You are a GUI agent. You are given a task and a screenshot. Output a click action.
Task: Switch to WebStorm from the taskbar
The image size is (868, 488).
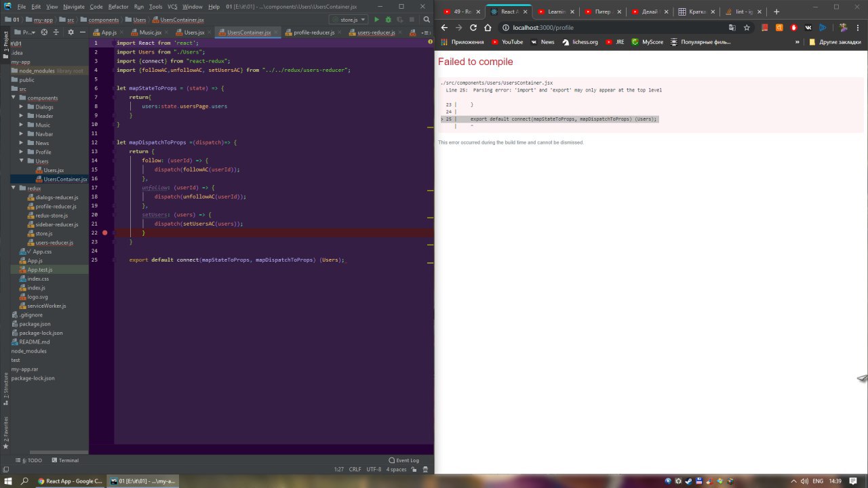(x=142, y=481)
